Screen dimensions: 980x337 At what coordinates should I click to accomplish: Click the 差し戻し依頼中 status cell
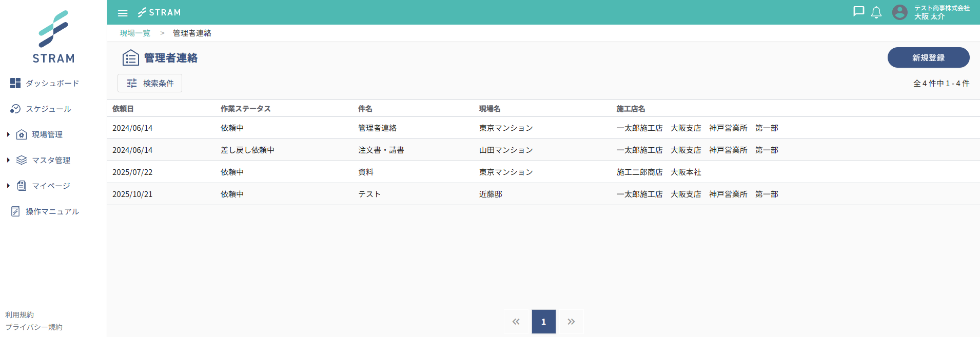pyautogui.click(x=247, y=150)
